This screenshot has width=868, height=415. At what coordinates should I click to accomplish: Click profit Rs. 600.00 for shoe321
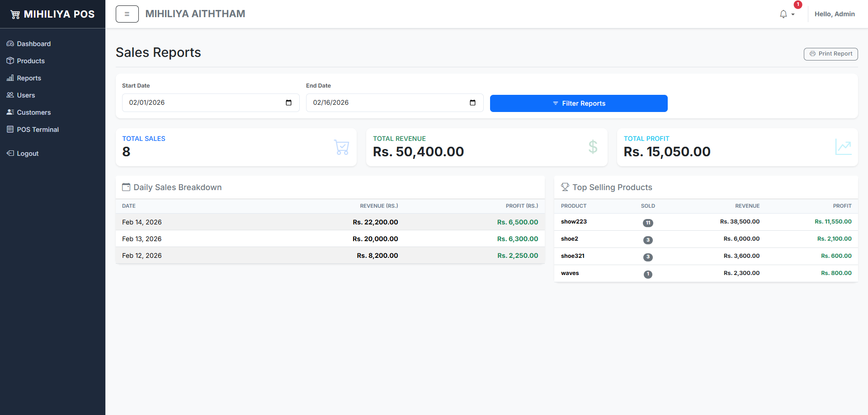[x=836, y=256]
